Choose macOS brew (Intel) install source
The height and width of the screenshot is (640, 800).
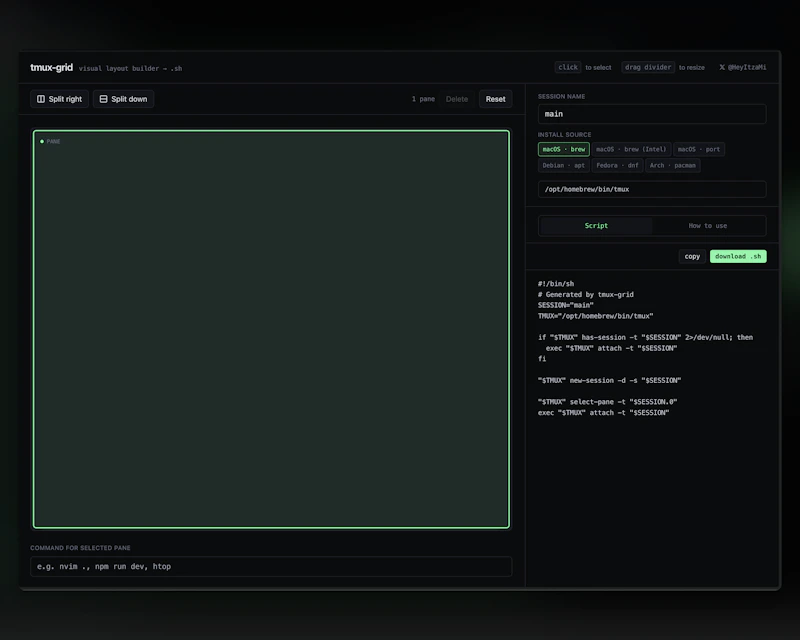click(x=631, y=149)
